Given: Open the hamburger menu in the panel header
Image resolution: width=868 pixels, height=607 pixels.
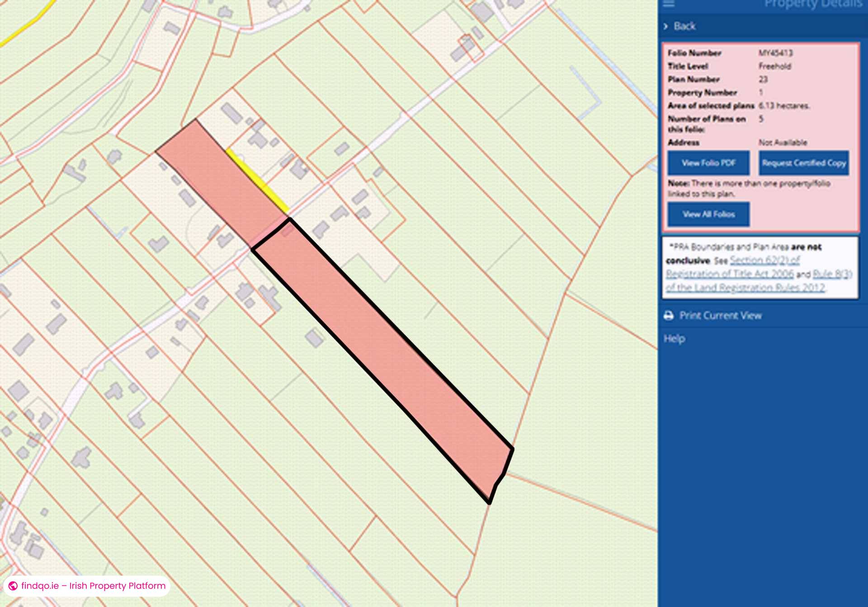Looking at the screenshot, I should click(669, 4).
